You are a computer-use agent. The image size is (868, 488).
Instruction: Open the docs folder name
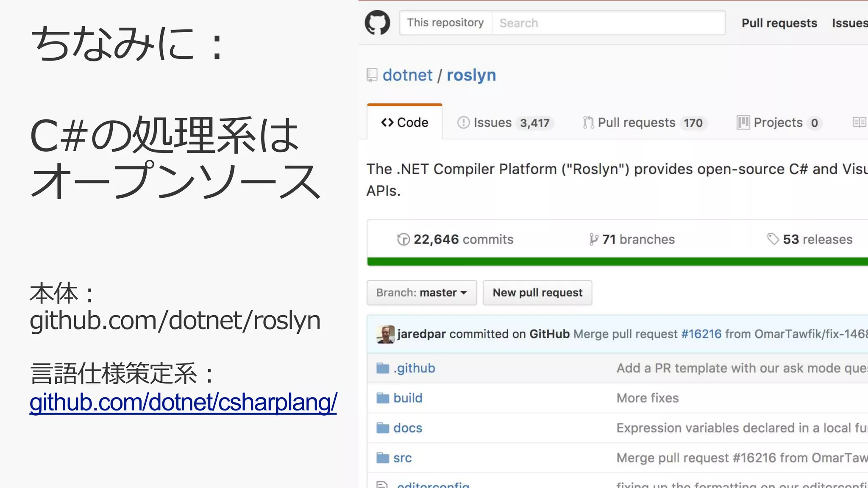coord(408,428)
